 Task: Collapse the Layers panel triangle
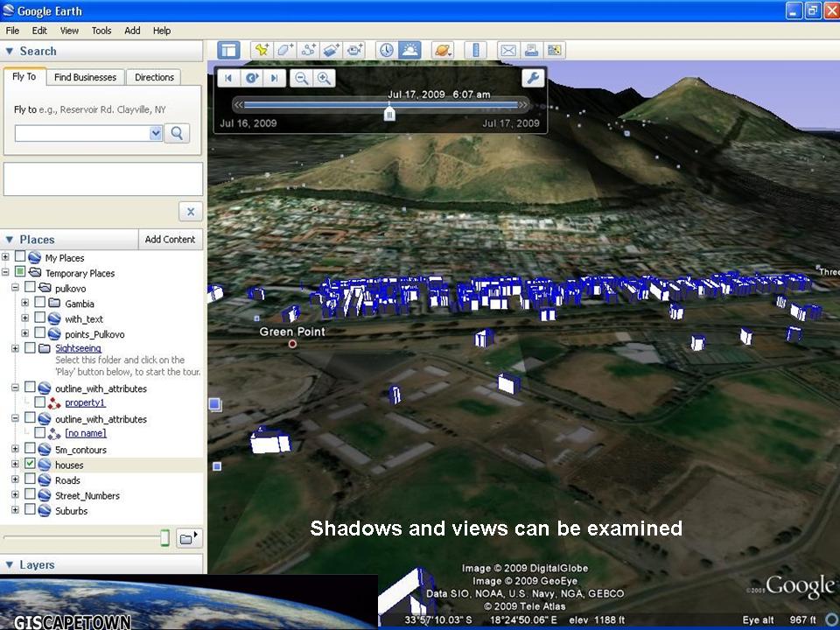[x=9, y=564]
